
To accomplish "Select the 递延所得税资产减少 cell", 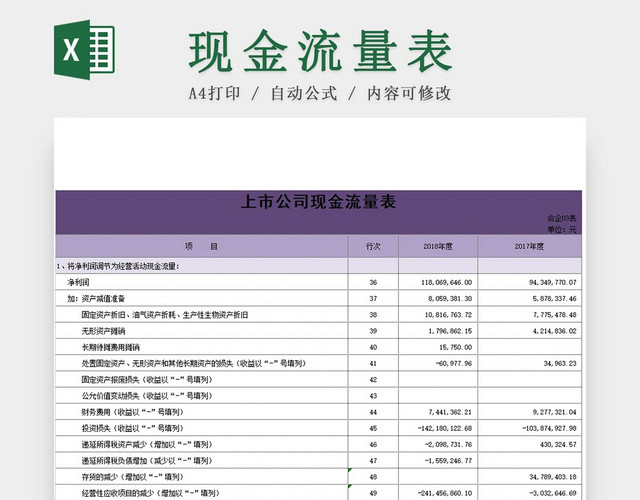I will pyautogui.click(x=202, y=444).
